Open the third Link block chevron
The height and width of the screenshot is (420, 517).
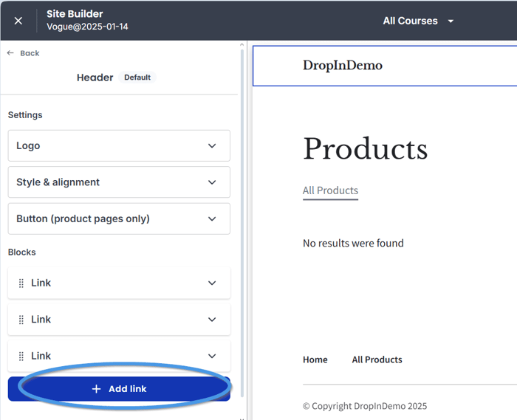212,357
